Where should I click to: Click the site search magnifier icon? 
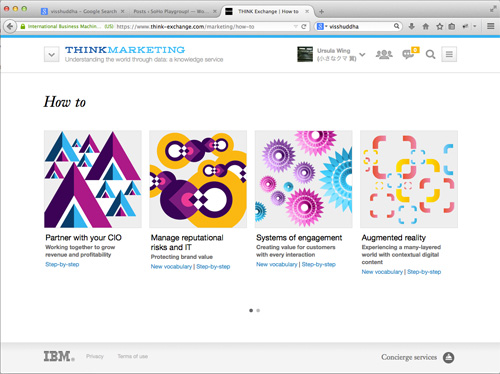pos(430,54)
